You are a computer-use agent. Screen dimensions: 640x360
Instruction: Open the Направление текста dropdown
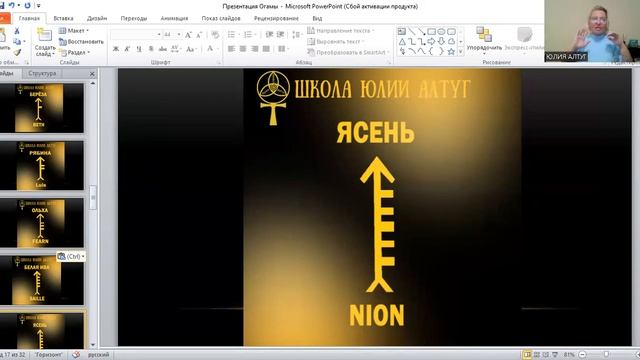pos(341,31)
